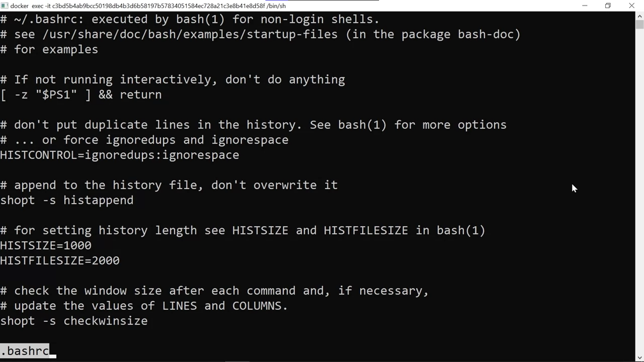Screen dimensions: 644x362
Task: Click the HISTSIZE=1000 line
Action: click(x=46, y=246)
